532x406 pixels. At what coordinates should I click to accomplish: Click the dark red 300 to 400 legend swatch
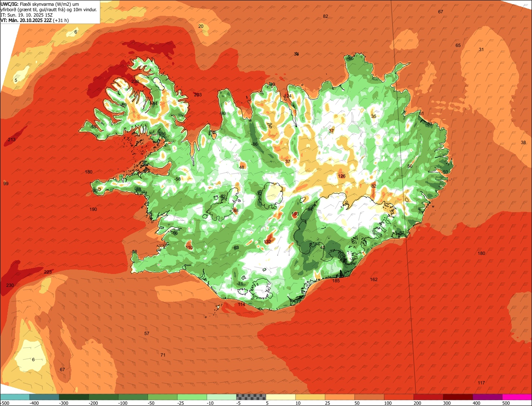tap(458, 396)
